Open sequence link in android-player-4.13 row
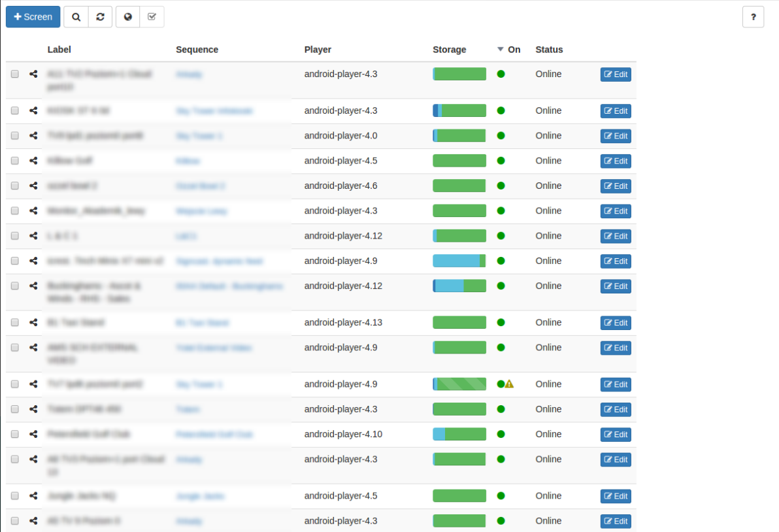This screenshot has width=779, height=532. [x=202, y=323]
